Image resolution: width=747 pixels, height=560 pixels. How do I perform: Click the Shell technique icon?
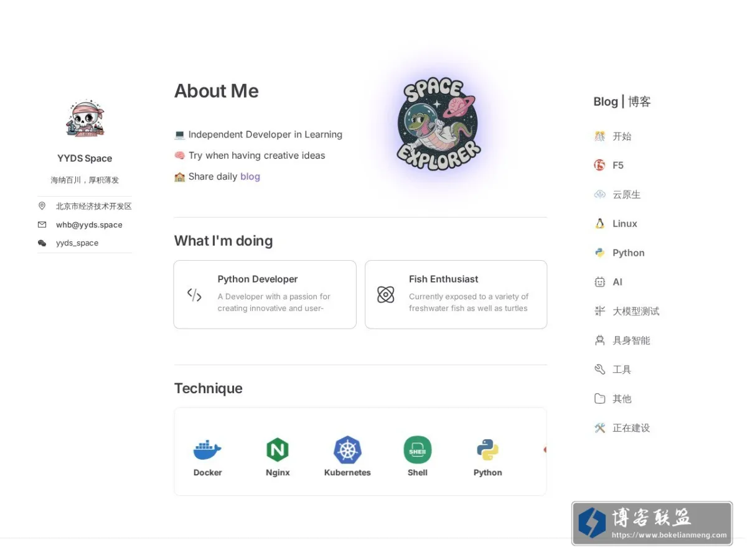click(418, 449)
